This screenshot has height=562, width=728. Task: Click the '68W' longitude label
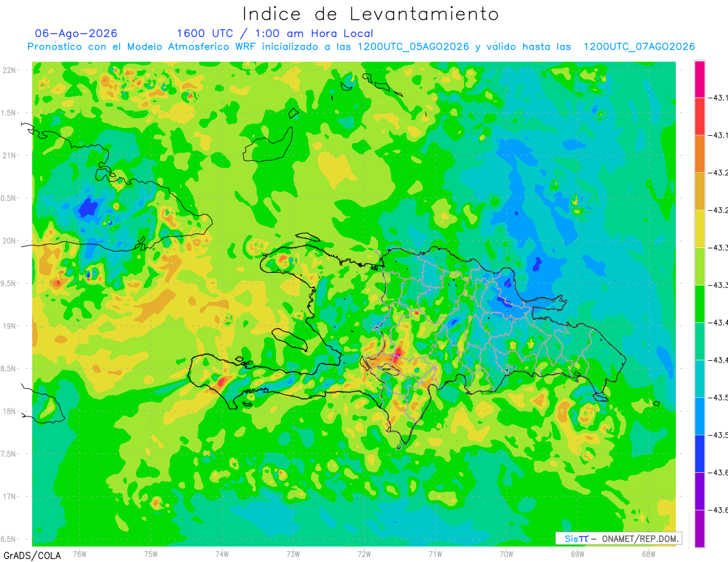[x=649, y=554]
